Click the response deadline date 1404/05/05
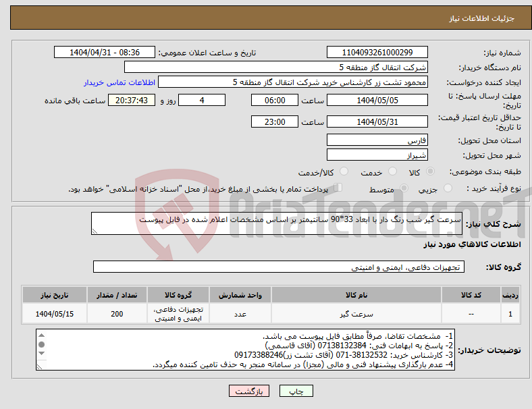This screenshot has width=532, height=409. pos(377,101)
